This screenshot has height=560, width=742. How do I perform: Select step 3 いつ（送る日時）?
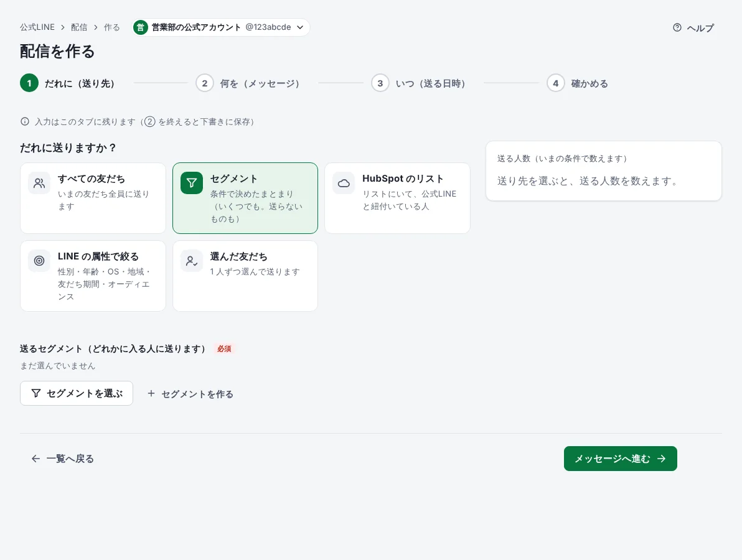(418, 83)
